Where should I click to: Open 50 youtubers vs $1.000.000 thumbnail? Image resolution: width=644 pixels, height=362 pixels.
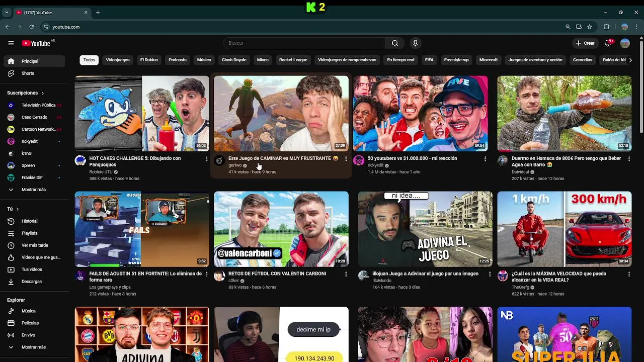420,114
